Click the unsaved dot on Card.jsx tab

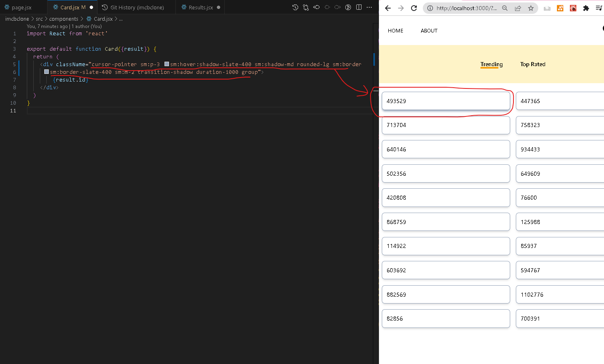point(91,7)
